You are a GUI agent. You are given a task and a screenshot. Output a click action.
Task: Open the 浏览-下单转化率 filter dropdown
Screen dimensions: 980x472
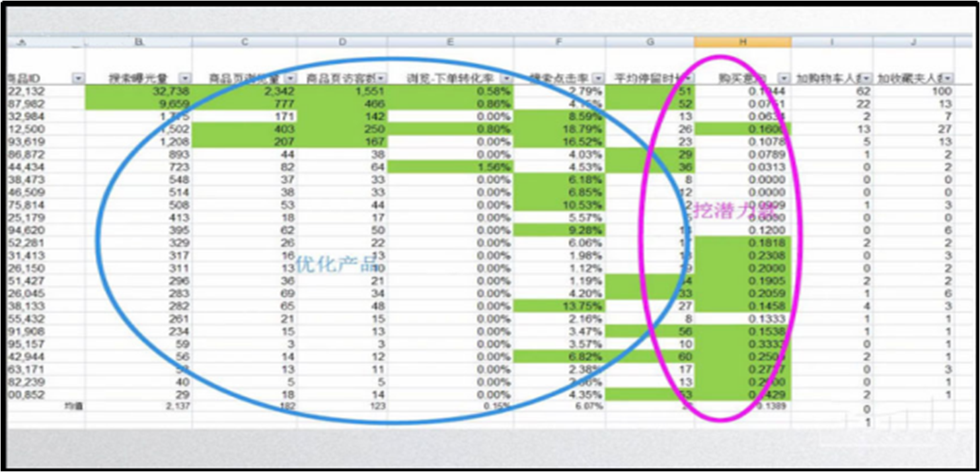(506, 79)
